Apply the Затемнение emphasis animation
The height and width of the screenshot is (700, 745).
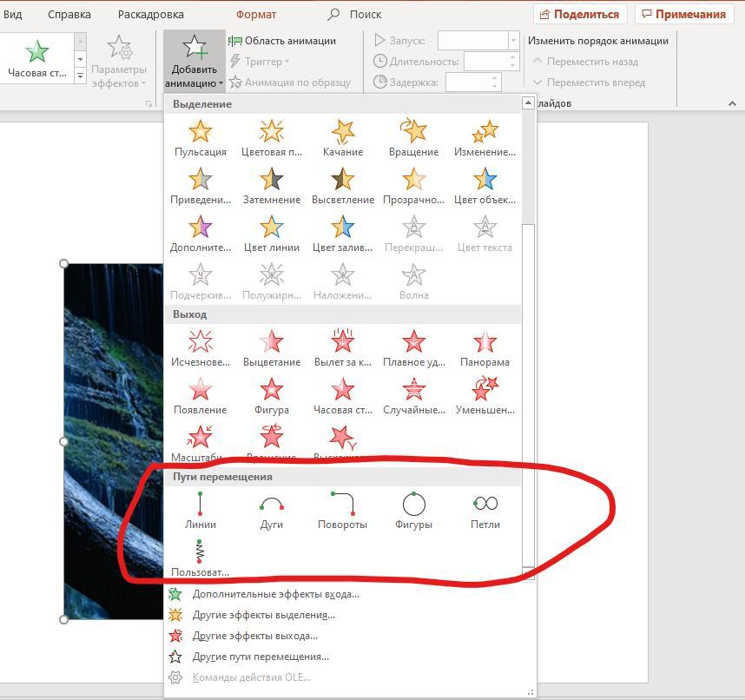coord(271,186)
